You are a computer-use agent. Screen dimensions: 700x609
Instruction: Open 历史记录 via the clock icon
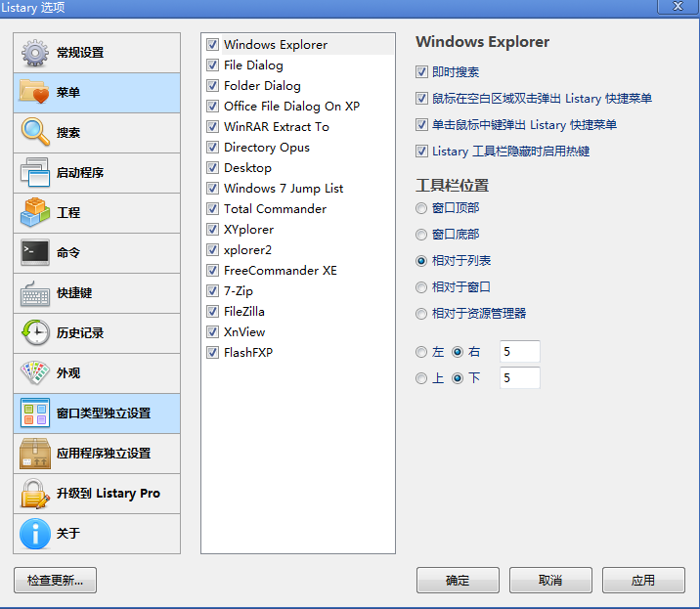point(35,333)
